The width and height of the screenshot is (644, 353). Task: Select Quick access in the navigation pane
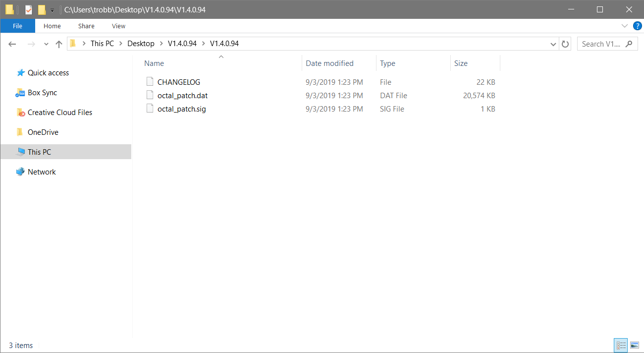48,73
